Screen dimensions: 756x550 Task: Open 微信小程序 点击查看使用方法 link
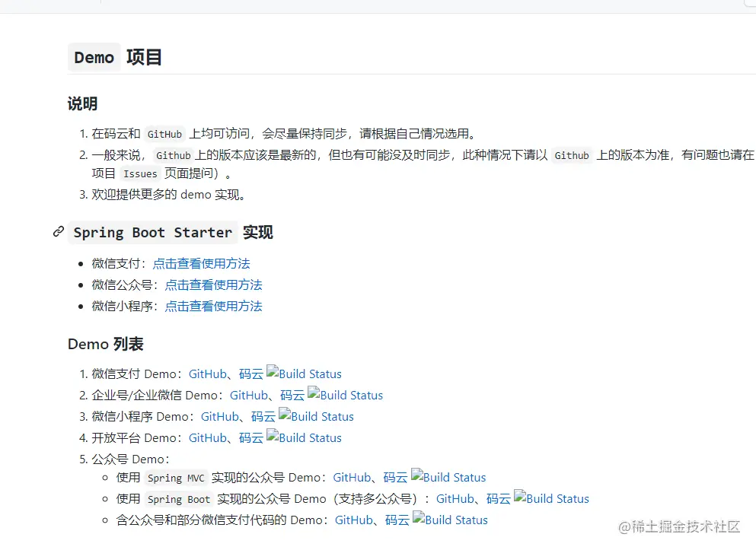pyautogui.click(x=214, y=307)
